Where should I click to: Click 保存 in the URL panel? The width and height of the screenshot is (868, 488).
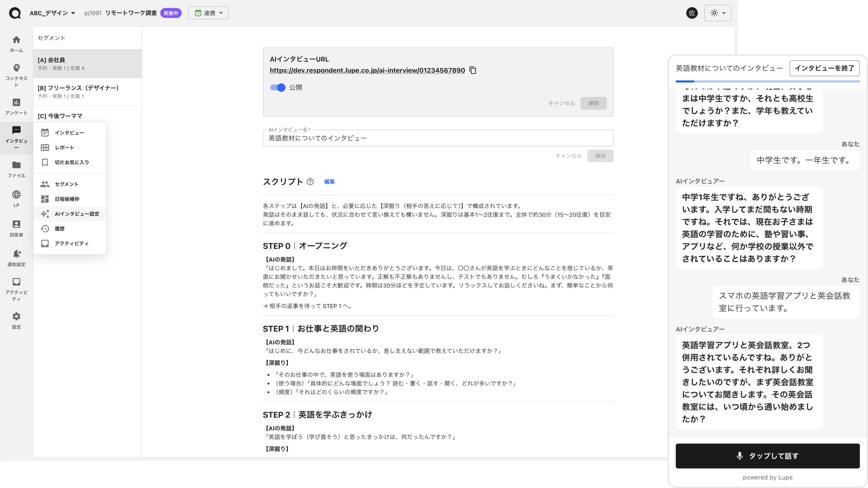(x=593, y=103)
